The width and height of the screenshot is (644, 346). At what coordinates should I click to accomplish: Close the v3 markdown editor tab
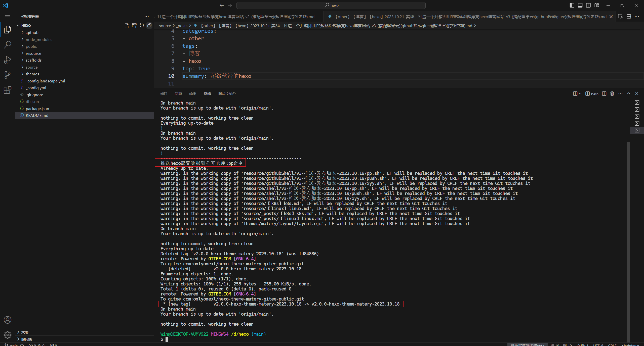coord(611,17)
